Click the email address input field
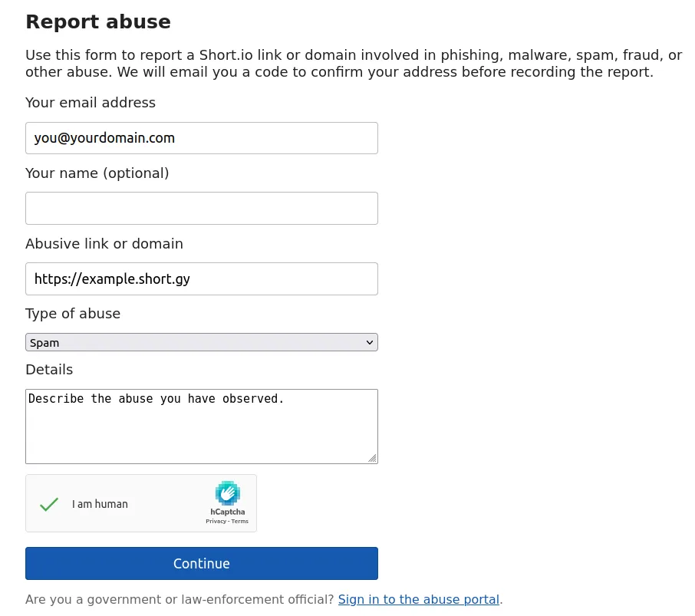Image resolution: width=695 pixels, height=616 pixels. (x=202, y=138)
